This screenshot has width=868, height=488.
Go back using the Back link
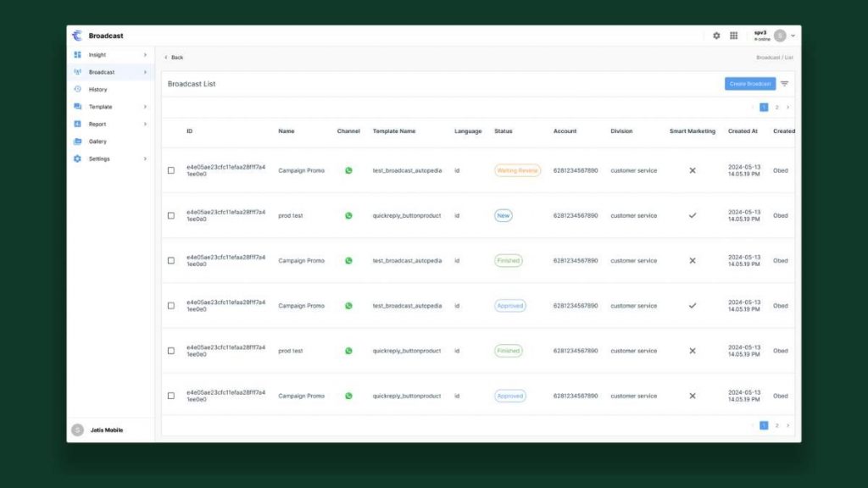coord(174,58)
